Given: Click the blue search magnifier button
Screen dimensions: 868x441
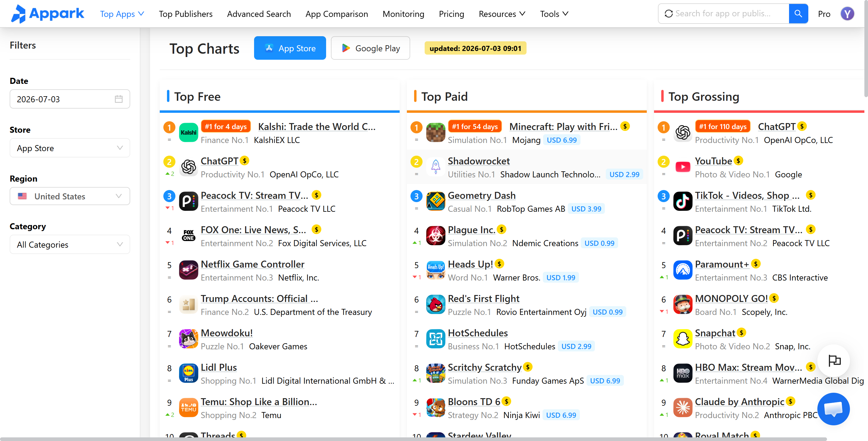Looking at the screenshot, I should click(x=798, y=14).
